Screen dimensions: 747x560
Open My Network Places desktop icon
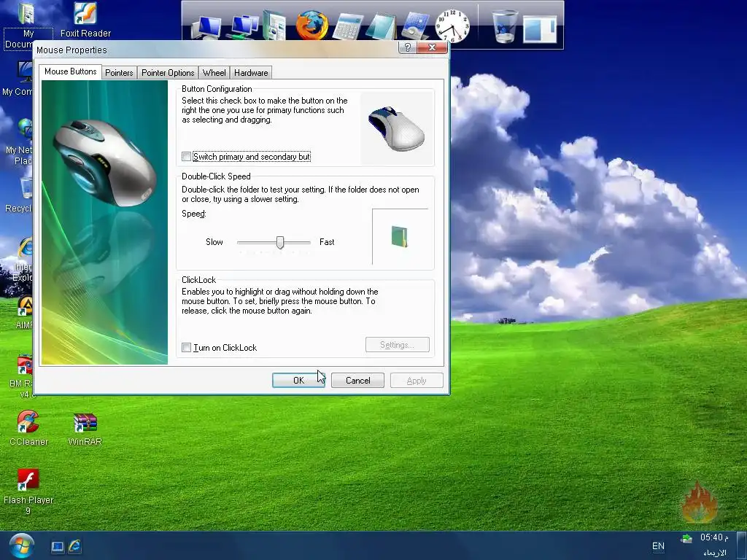click(x=20, y=142)
